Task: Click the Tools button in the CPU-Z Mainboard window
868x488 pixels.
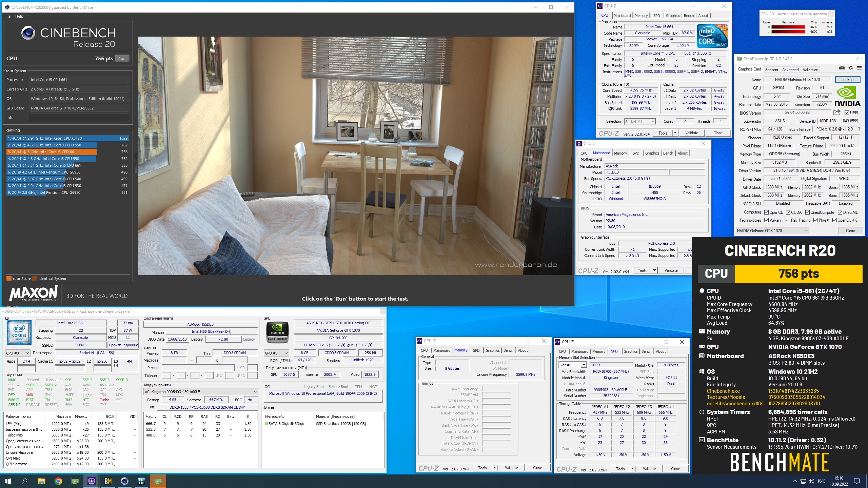Action: pyautogui.click(x=642, y=270)
